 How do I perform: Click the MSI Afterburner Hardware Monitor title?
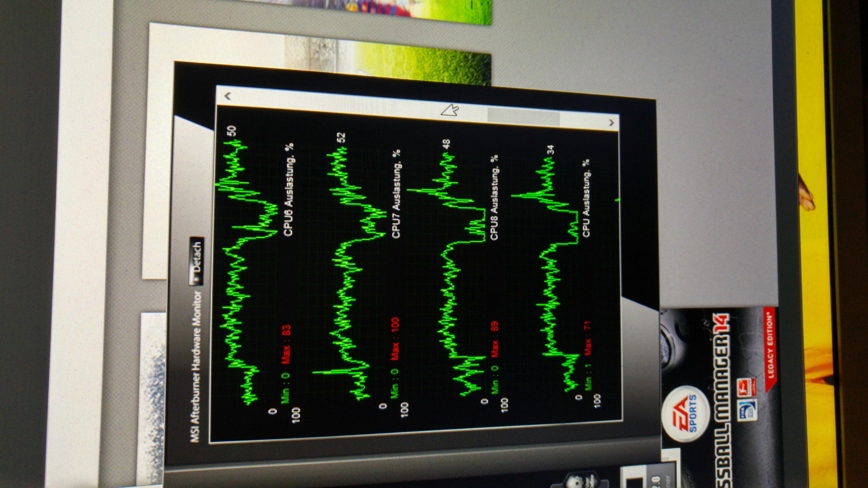[196, 366]
